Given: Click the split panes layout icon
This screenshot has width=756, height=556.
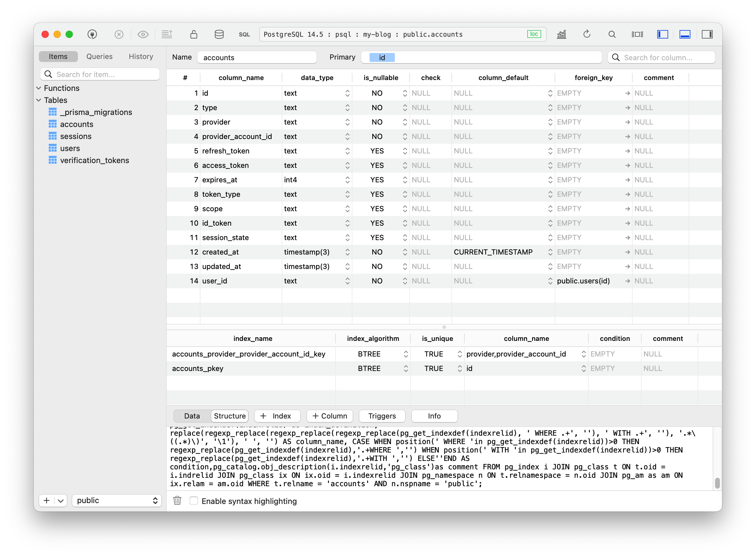Looking at the screenshot, I should click(637, 34).
